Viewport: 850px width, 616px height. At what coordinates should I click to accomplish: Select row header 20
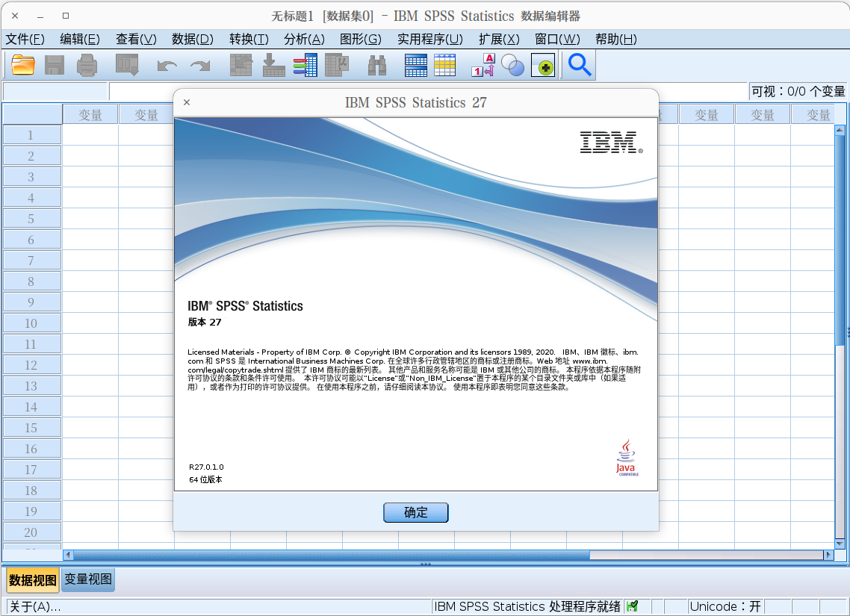tap(32, 532)
